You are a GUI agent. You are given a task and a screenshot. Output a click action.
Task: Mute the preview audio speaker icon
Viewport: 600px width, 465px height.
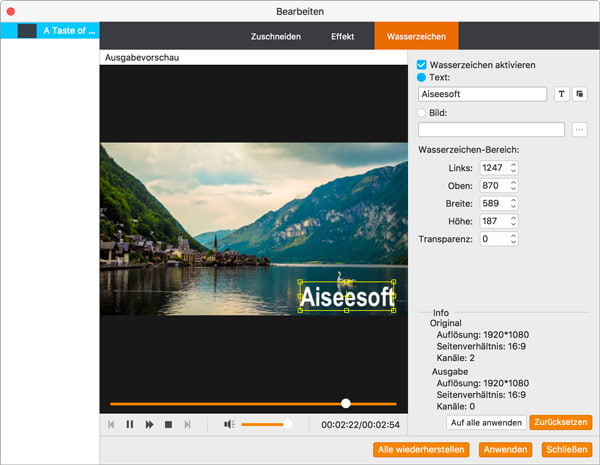(228, 424)
